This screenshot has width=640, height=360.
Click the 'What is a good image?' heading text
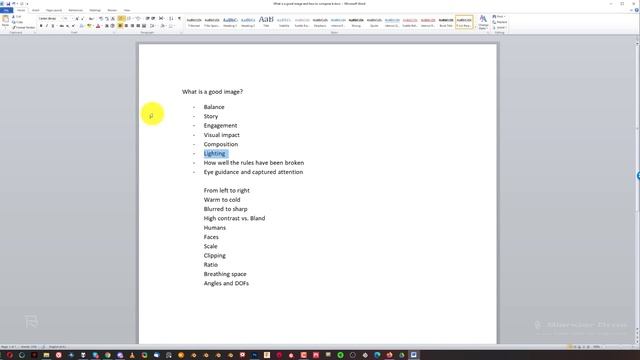pos(212,92)
